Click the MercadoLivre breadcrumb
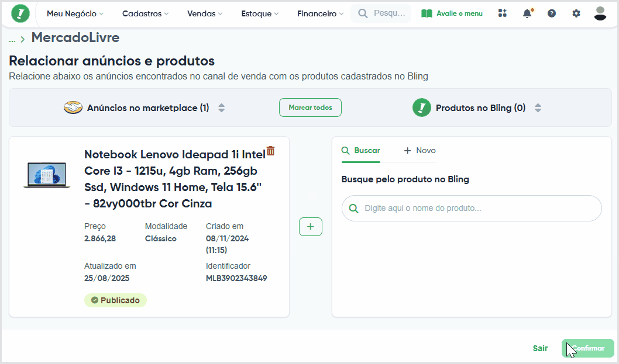 pos(75,37)
